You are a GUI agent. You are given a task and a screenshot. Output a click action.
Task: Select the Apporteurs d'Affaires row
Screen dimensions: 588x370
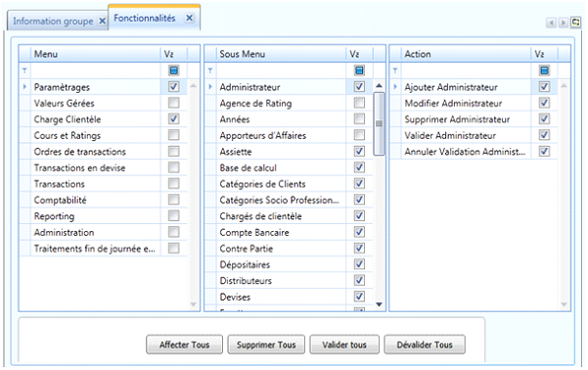click(289, 135)
